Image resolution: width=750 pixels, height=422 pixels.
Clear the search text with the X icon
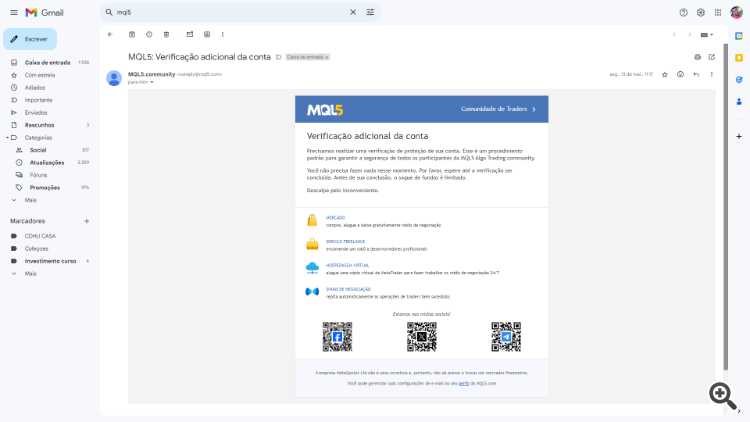[353, 12]
